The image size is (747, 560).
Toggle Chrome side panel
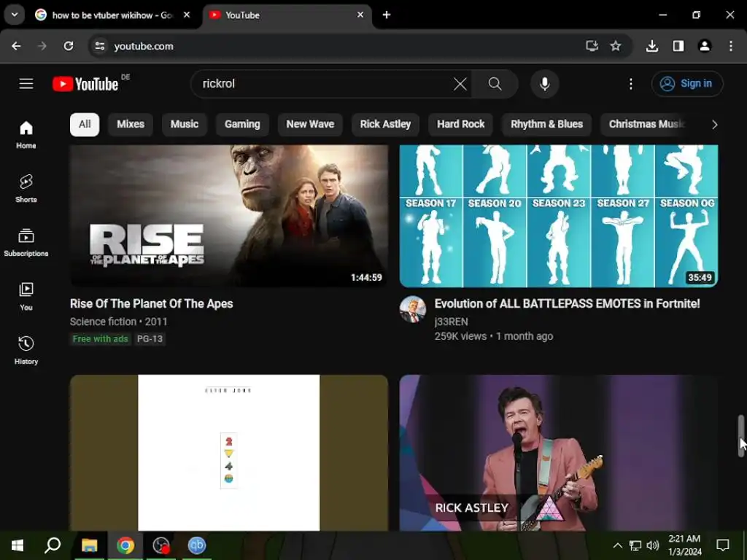coord(678,46)
